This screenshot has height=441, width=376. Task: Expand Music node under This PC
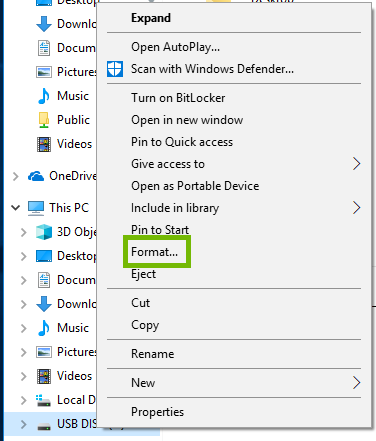23,328
